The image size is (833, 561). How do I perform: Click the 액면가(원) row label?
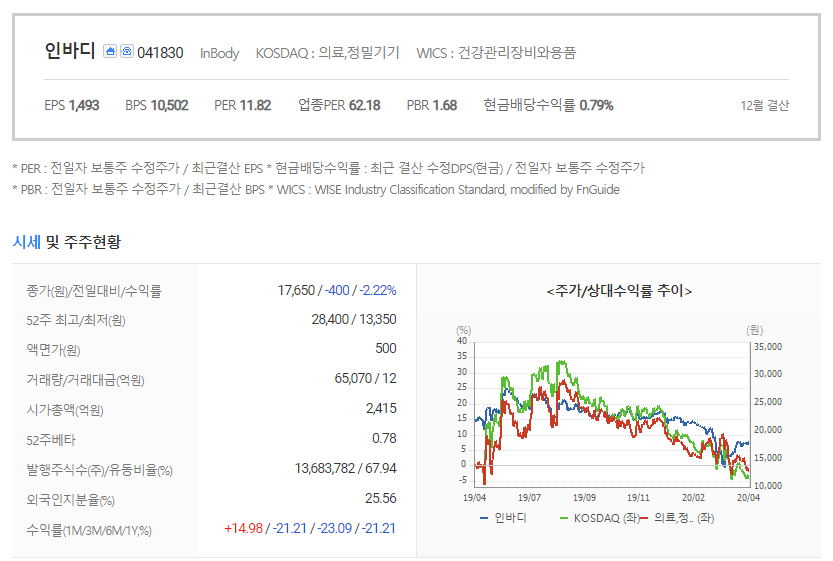click(x=53, y=350)
